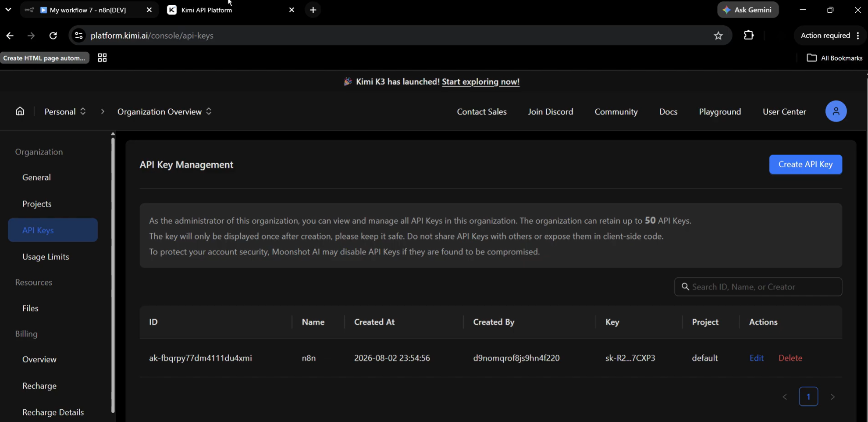Click the API Key Management heading
This screenshot has width=868, height=422.
coord(186,165)
